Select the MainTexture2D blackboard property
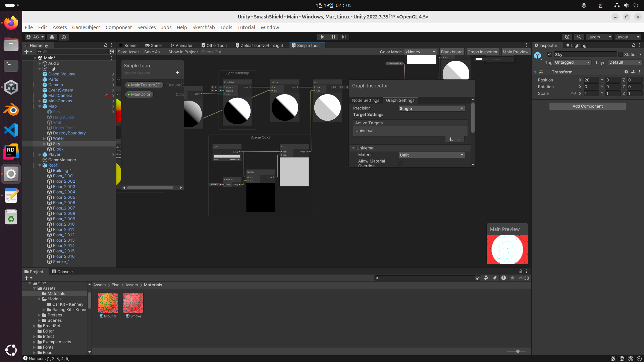The image size is (644, 362). click(144, 85)
